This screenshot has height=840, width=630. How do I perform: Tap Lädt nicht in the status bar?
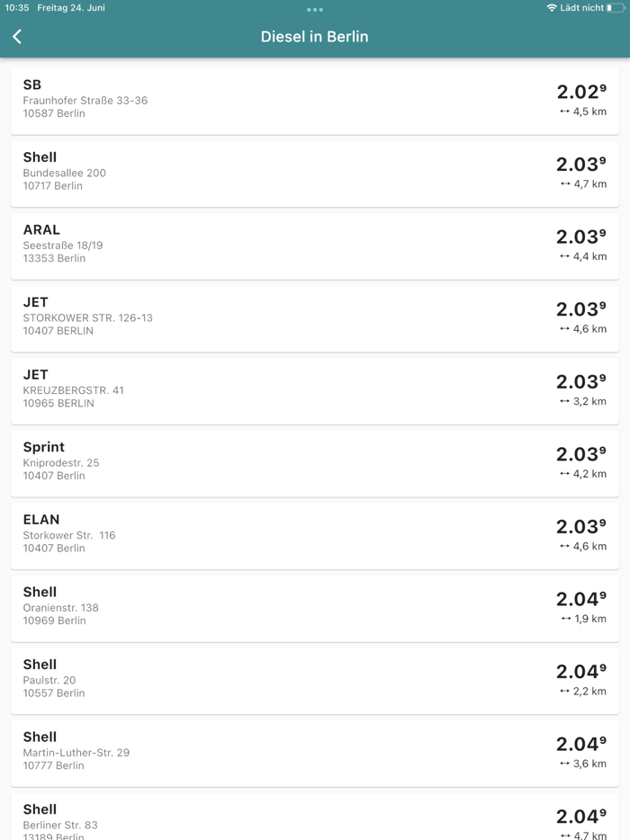pyautogui.click(x=583, y=7)
